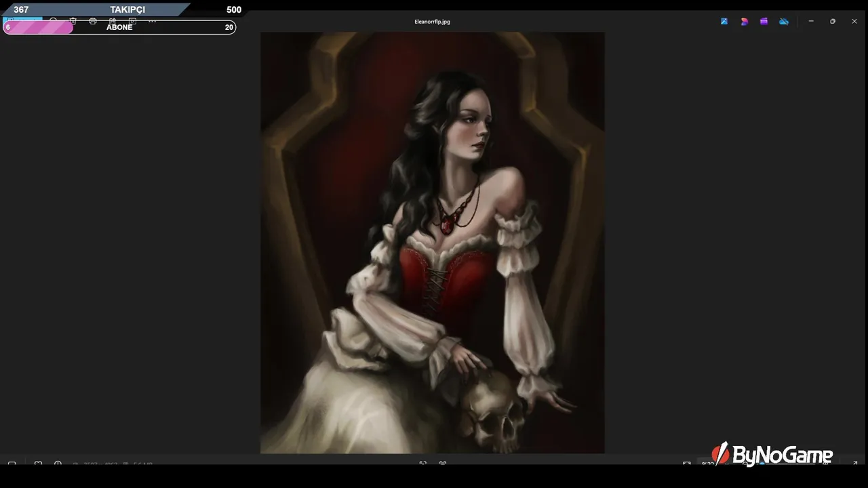Click the displayed portrait painting image
This screenshot has width=868, height=488.
[433, 243]
